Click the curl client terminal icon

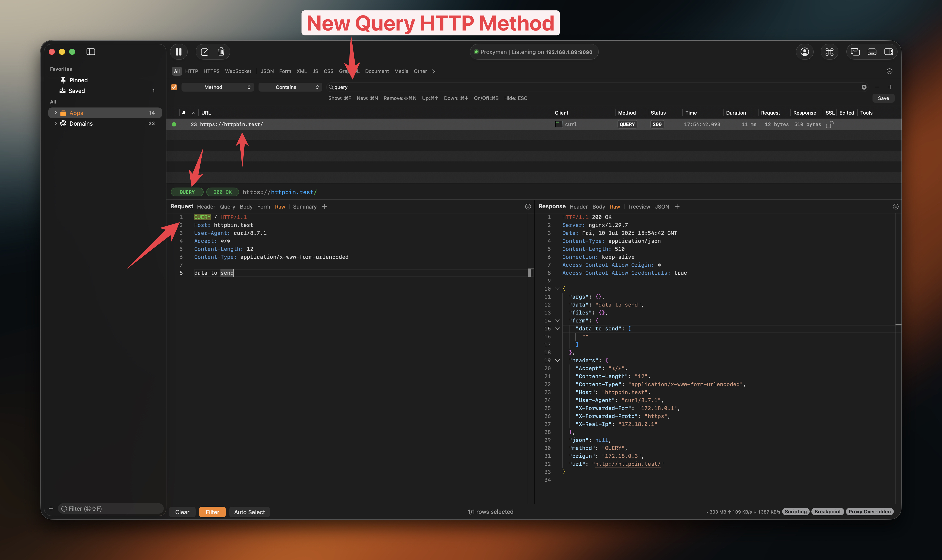(x=558, y=124)
